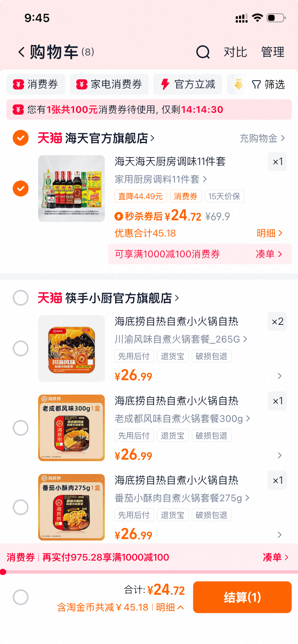Viewport: 298px width, 644px height.
Task: Select the 筷手小厨官方旗舰店 store checkbox
Action: [x=21, y=298]
